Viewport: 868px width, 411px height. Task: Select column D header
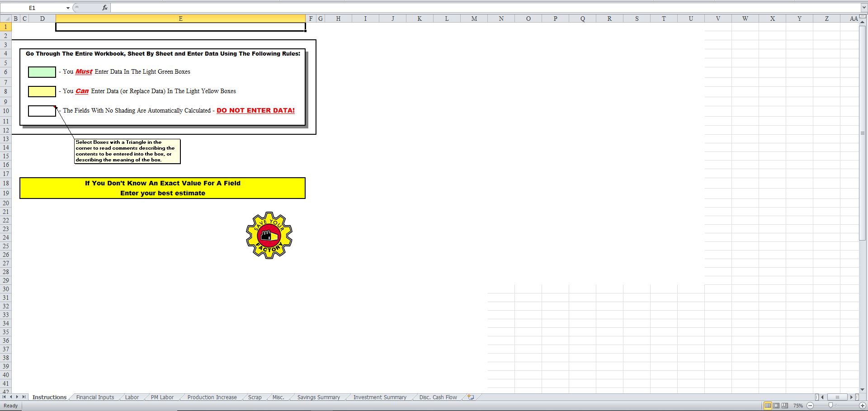tap(42, 19)
